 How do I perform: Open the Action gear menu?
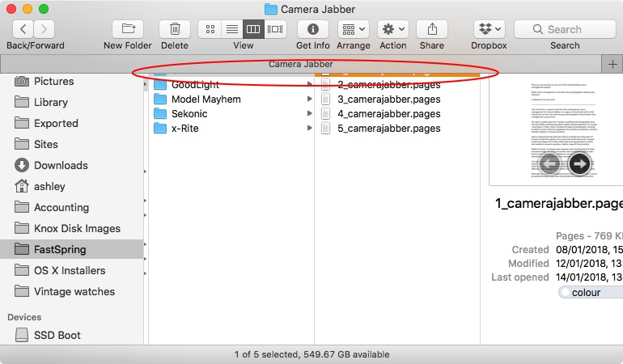pyautogui.click(x=393, y=29)
